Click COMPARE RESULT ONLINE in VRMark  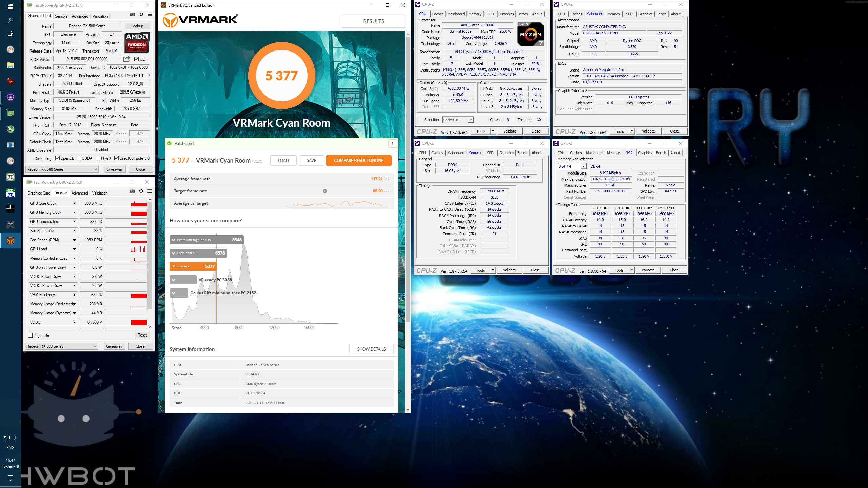click(359, 161)
